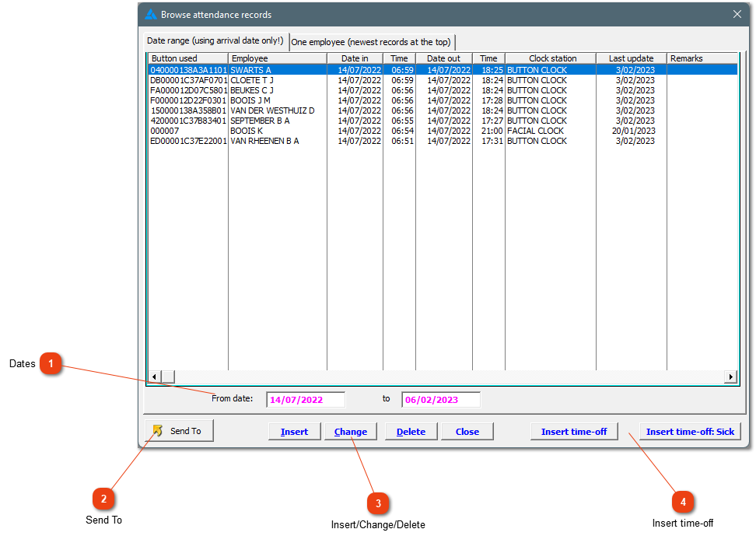Click the 'to' date input field

tap(441, 400)
